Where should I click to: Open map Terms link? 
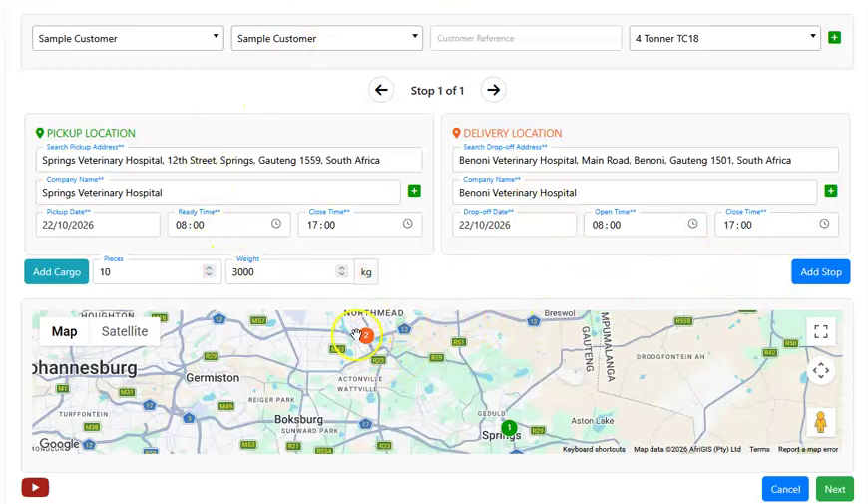759,450
